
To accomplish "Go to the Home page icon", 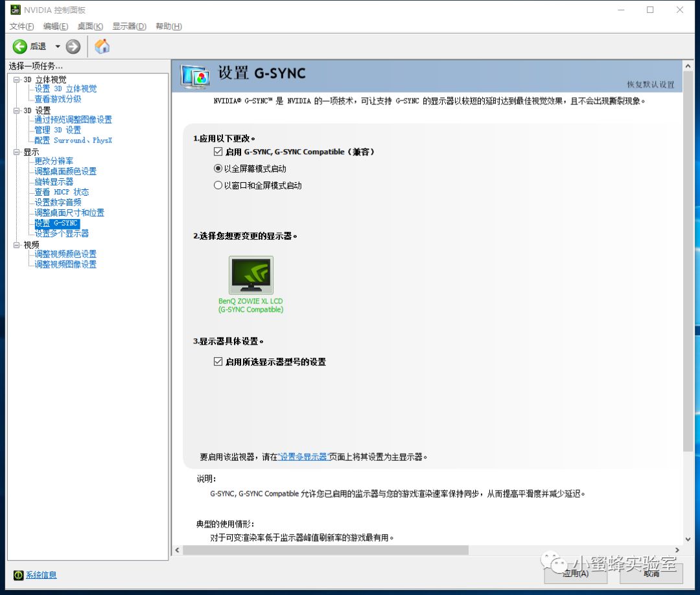I will click(x=102, y=46).
